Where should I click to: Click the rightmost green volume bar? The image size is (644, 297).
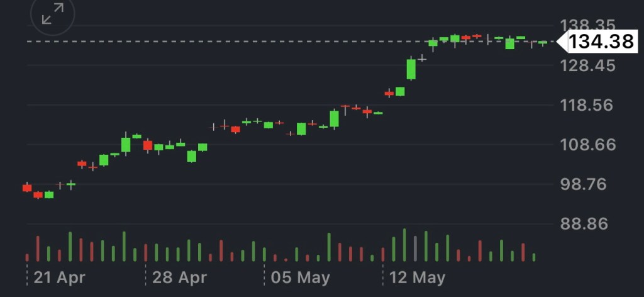(534, 257)
